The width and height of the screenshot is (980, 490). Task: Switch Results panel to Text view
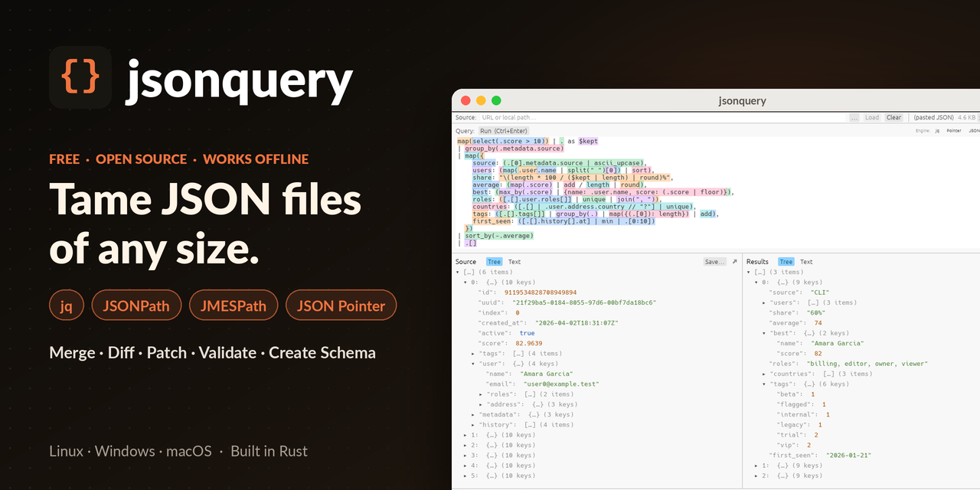click(x=806, y=262)
